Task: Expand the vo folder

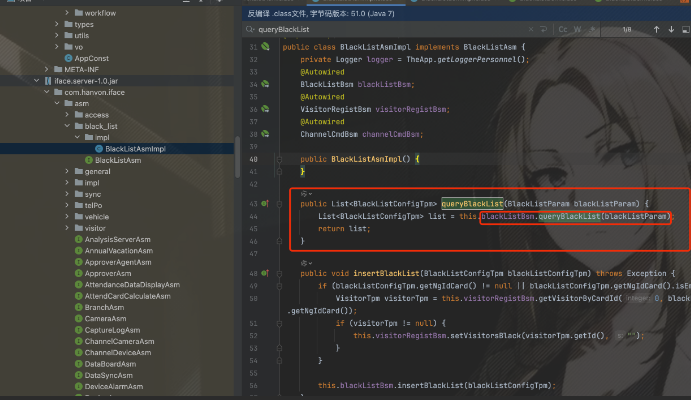Action: (x=57, y=47)
